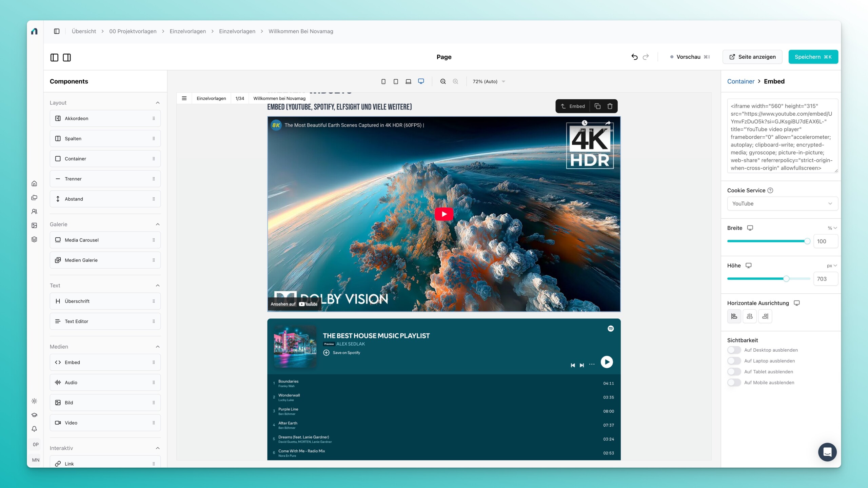This screenshot has height=488, width=868.
Task: Enable Auf Tablet ausblenden switch
Action: [x=734, y=372]
